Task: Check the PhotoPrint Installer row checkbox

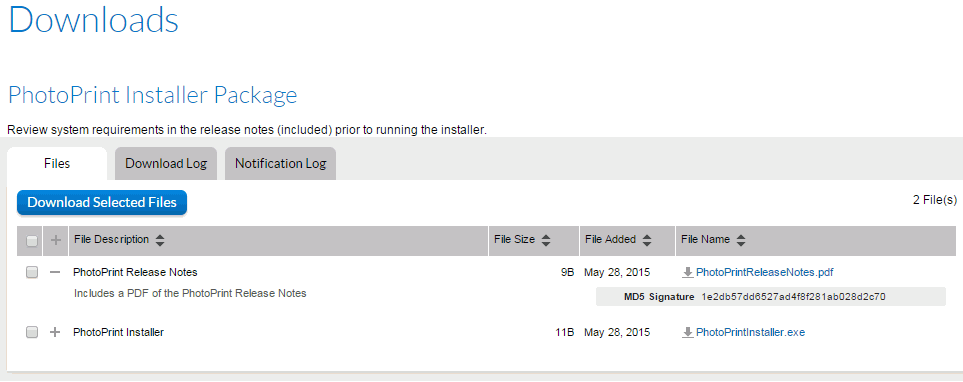Action: (x=32, y=332)
